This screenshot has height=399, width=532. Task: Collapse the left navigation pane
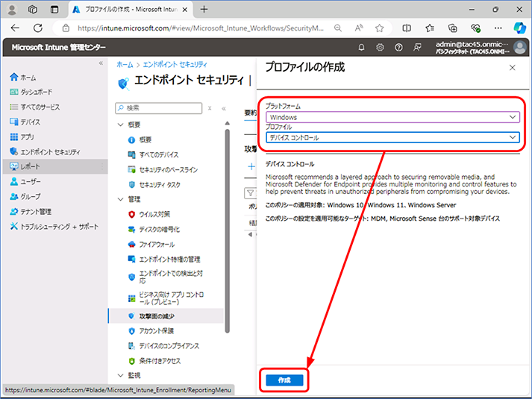pyautogui.click(x=101, y=63)
